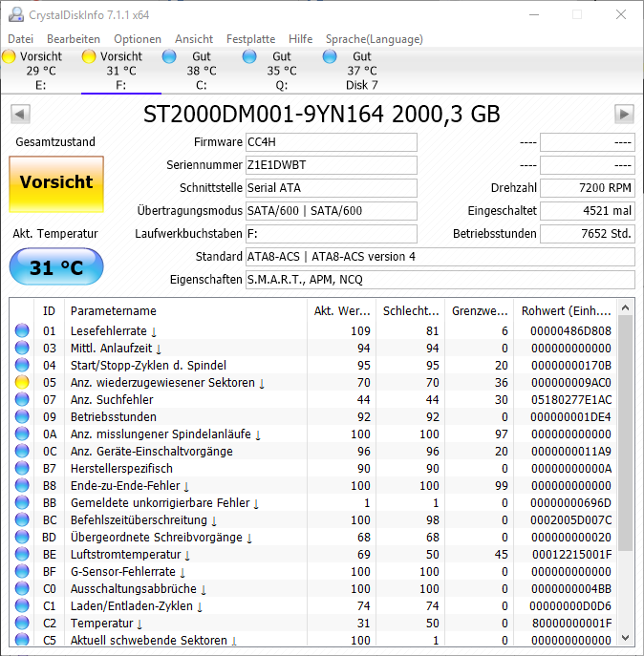Click status icon for Ende-zu-Ende-Fehler row
This screenshot has width=644, height=656.
pyautogui.click(x=22, y=485)
